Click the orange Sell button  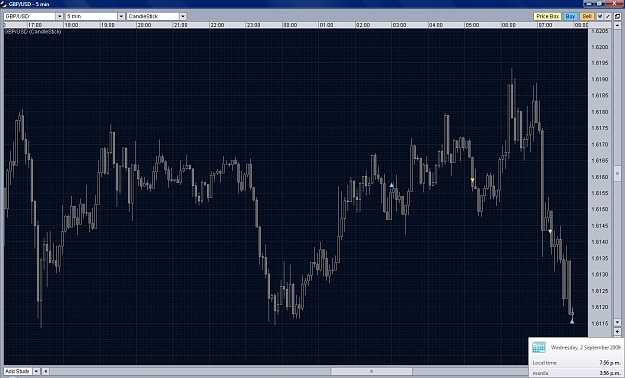tap(587, 16)
